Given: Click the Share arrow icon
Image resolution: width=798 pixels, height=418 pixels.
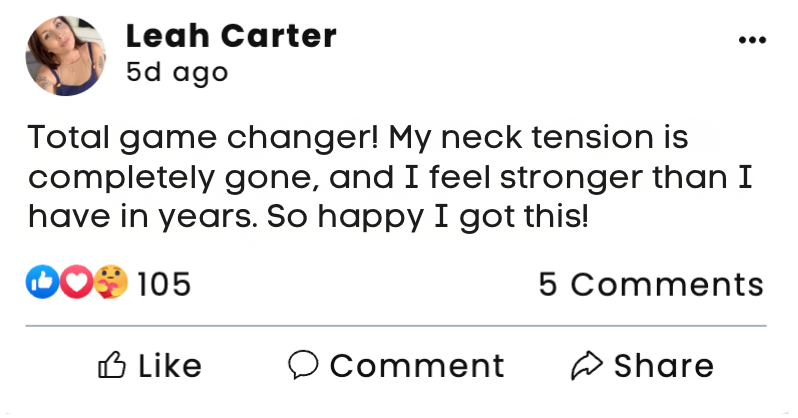Looking at the screenshot, I should [x=585, y=366].
